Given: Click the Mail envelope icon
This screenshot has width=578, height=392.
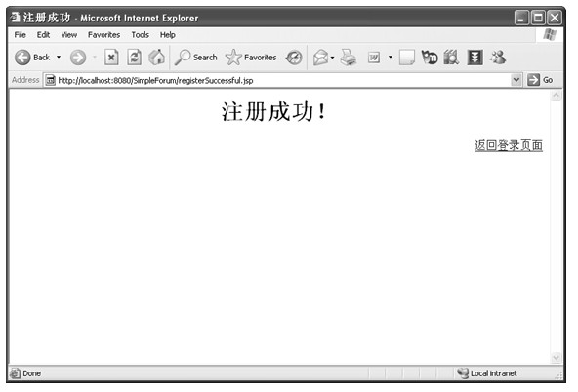Looking at the screenshot, I should [320, 58].
